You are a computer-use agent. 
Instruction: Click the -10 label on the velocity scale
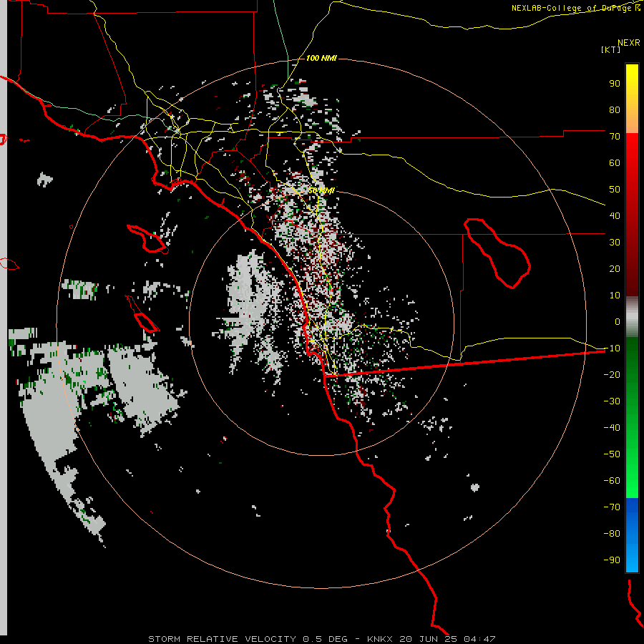coord(612,348)
